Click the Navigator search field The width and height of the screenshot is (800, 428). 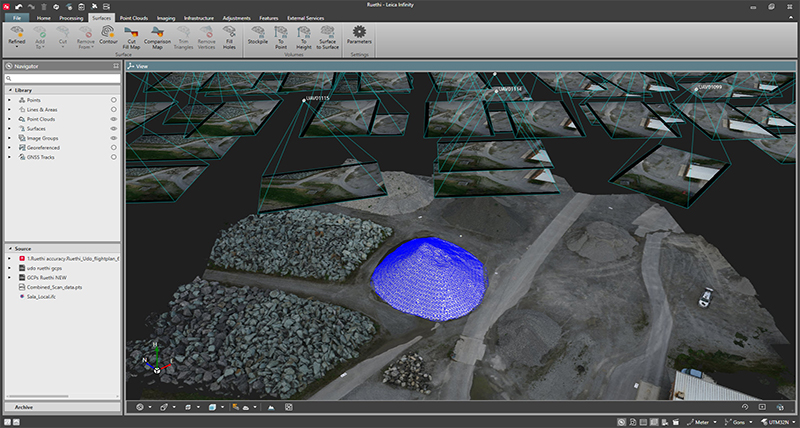click(x=62, y=78)
